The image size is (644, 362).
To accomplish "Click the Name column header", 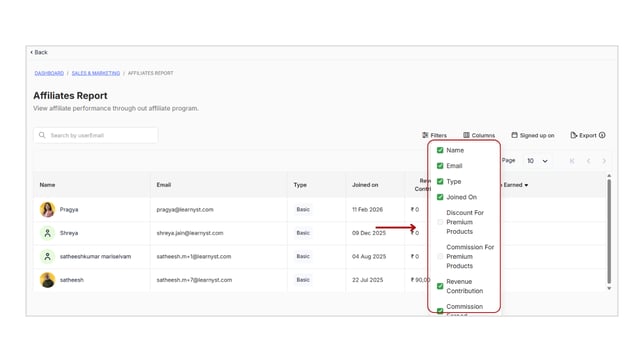I will (47, 185).
